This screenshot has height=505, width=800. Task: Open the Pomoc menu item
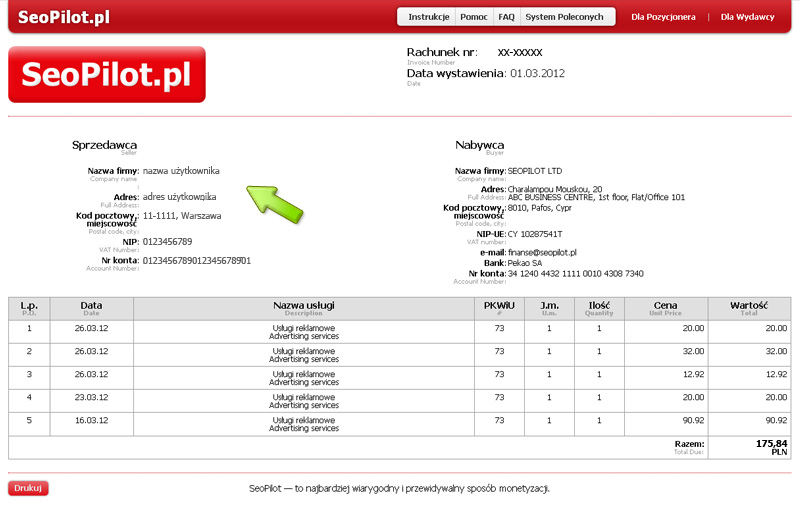(473, 17)
